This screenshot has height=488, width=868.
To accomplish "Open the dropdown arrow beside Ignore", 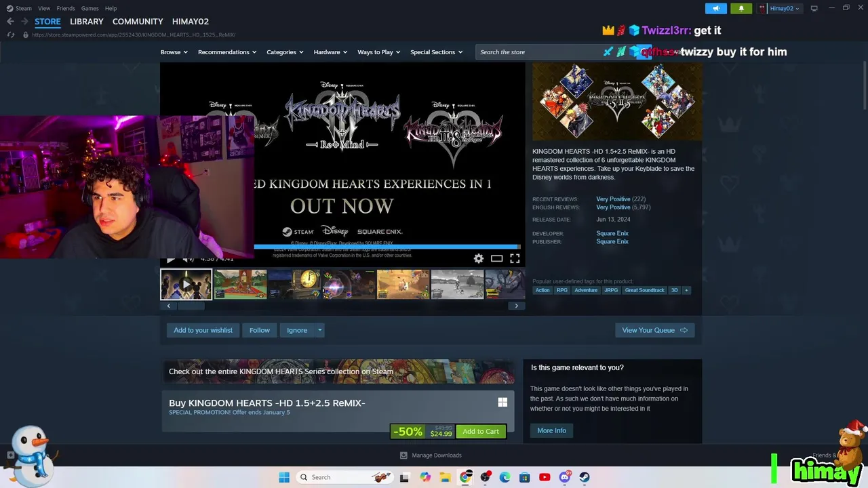I will [x=320, y=330].
